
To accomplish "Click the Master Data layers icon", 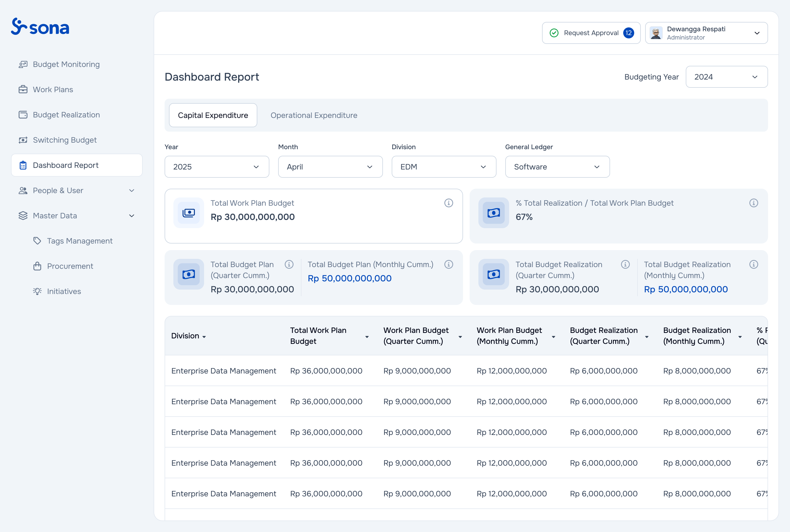I will pyautogui.click(x=23, y=216).
